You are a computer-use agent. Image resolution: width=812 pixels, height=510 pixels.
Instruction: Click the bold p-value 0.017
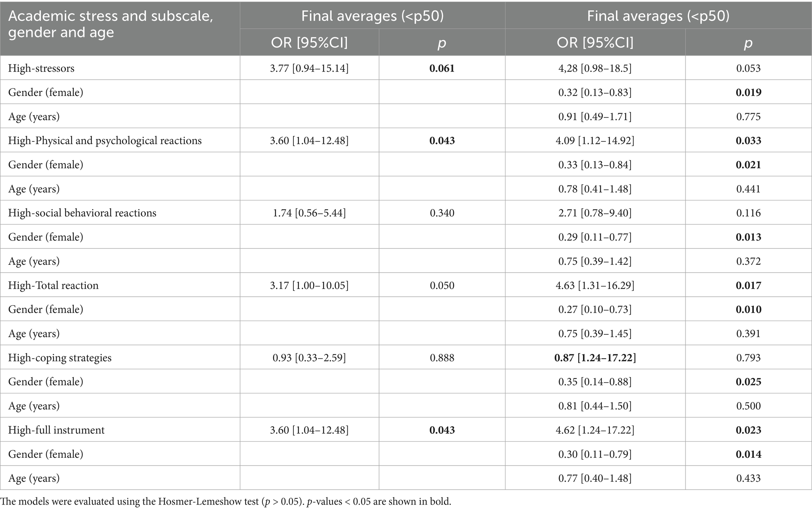pyautogui.click(x=748, y=285)
